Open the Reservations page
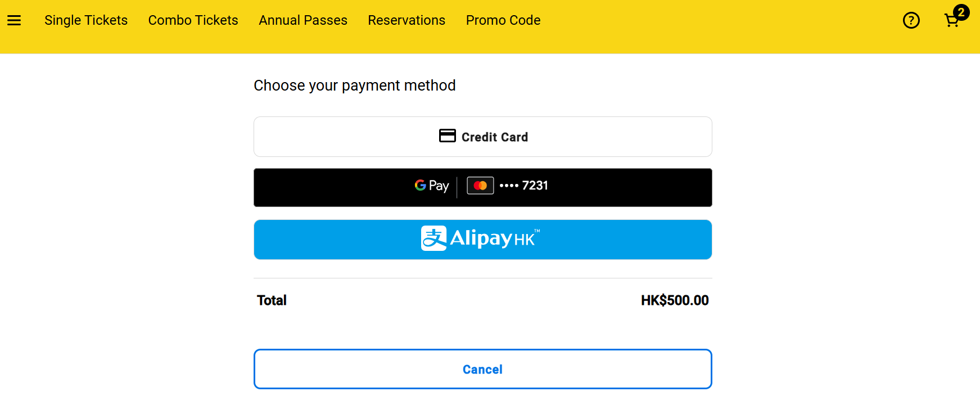This screenshot has width=980, height=414. coord(407,20)
